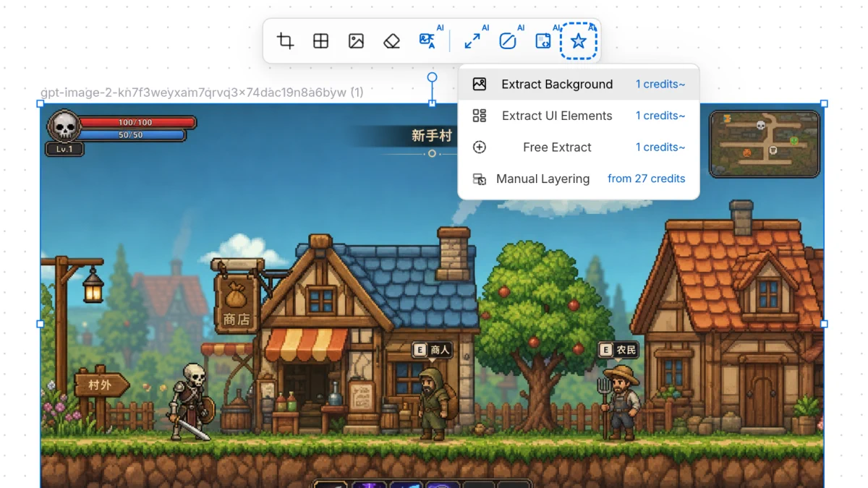
Task: Click the Manual Layering layers icon
Action: coord(480,179)
